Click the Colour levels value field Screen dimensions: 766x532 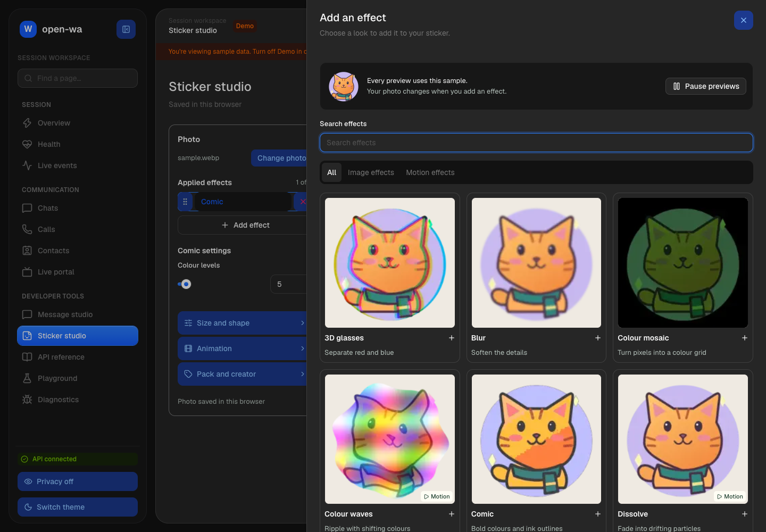point(289,284)
